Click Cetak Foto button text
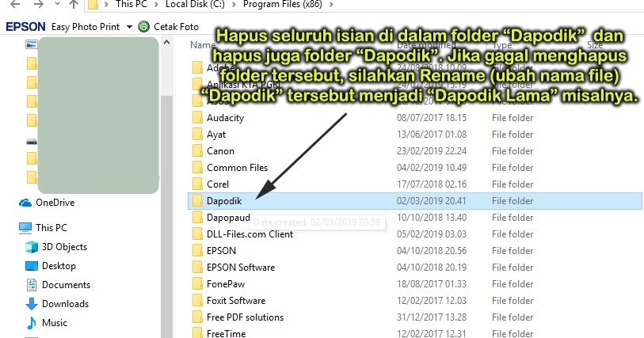This screenshot has height=338, width=644. click(176, 27)
